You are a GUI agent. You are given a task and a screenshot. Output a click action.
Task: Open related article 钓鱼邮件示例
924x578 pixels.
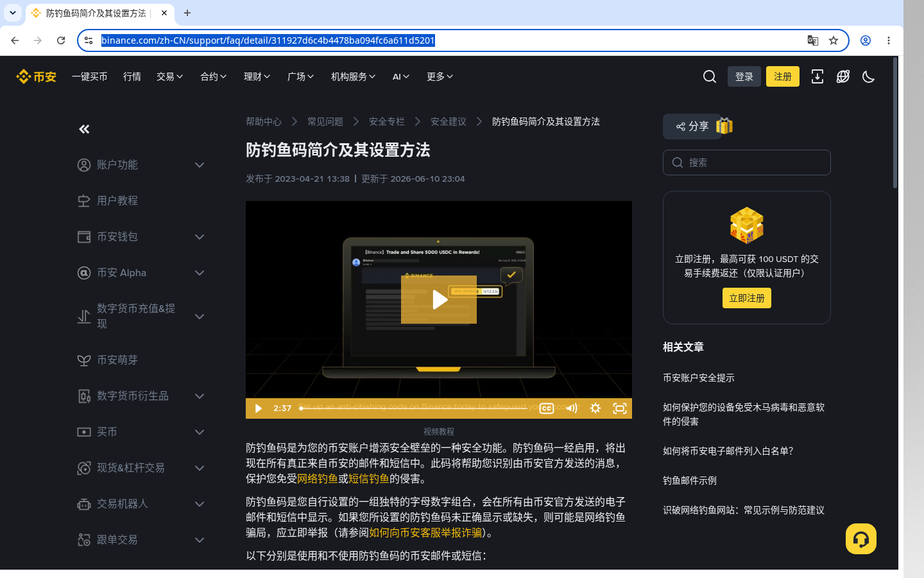coord(690,480)
